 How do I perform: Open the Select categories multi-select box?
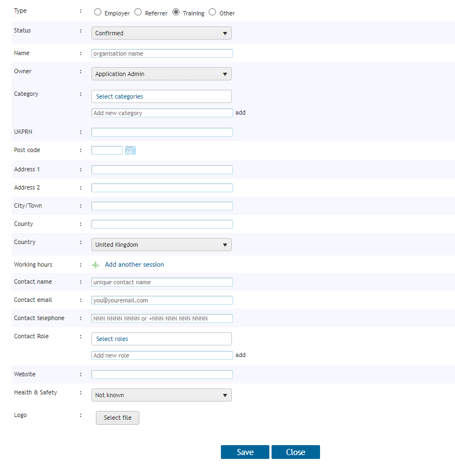click(x=161, y=96)
